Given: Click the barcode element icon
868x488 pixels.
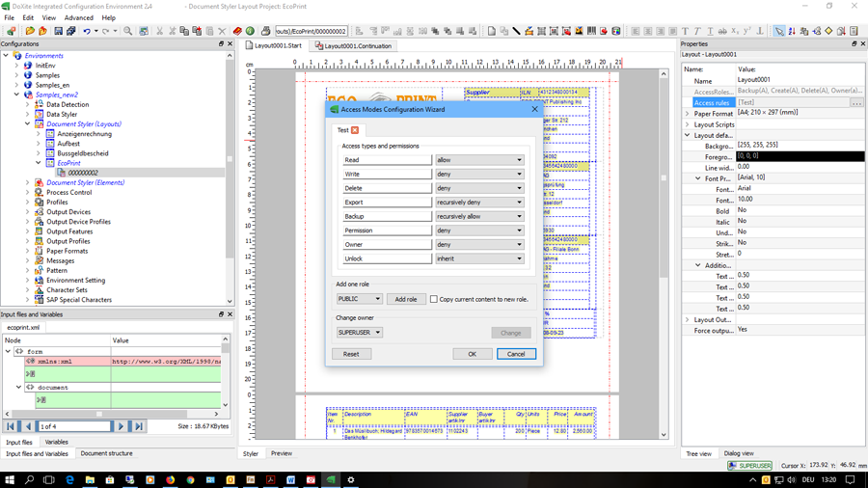Looking at the screenshot, I should (x=591, y=31).
